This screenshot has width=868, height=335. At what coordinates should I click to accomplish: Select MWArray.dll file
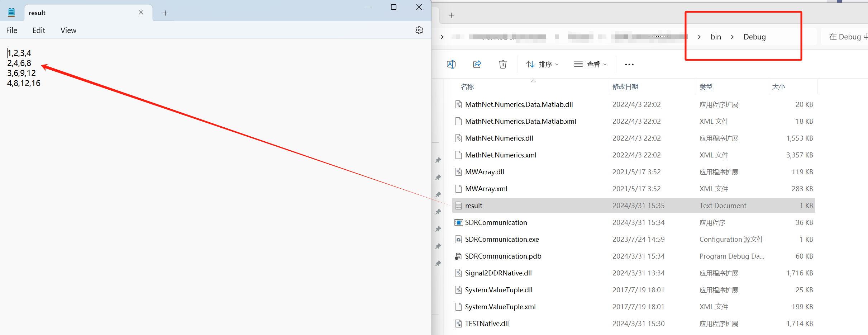(633, 172)
